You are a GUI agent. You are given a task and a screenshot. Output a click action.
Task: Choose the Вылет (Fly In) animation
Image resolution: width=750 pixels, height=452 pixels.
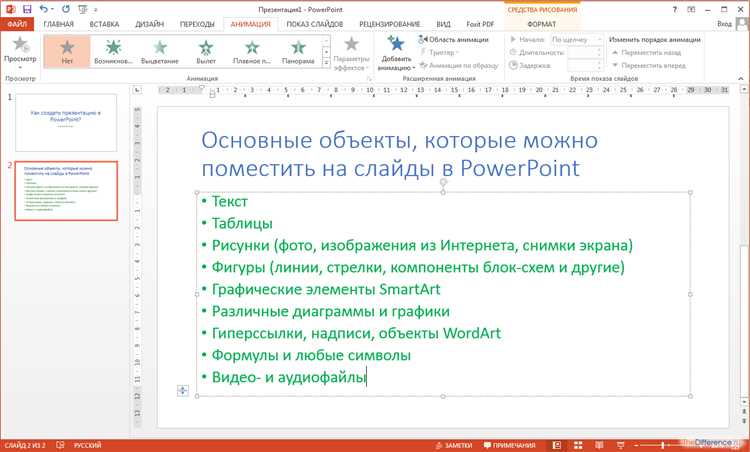[206, 51]
